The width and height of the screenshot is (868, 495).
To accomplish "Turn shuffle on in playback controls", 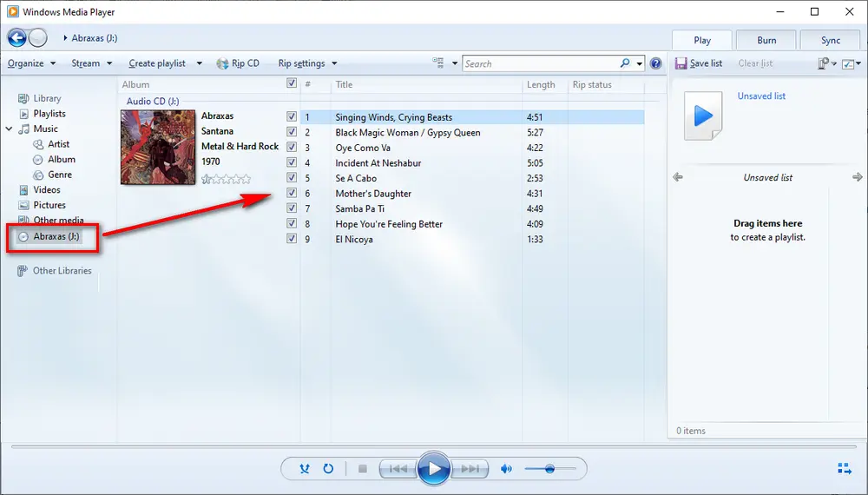I will coord(305,468).
